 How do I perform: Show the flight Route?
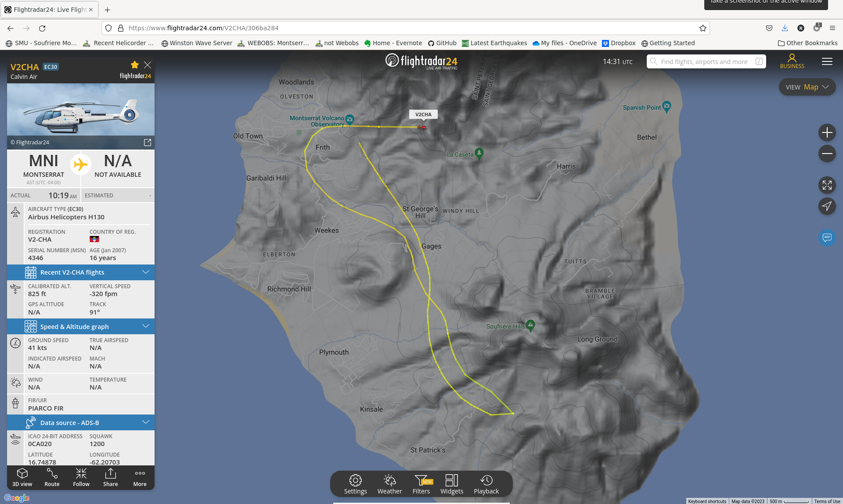tap(52, 477)
